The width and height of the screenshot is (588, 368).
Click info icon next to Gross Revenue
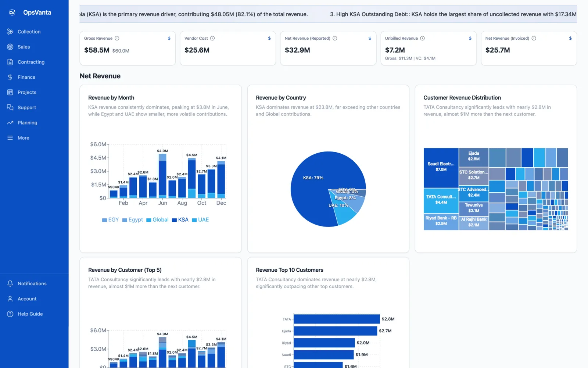117,38
